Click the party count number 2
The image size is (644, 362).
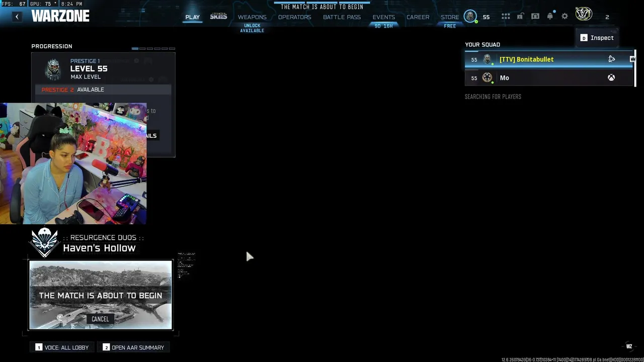[x=607, y=17]
